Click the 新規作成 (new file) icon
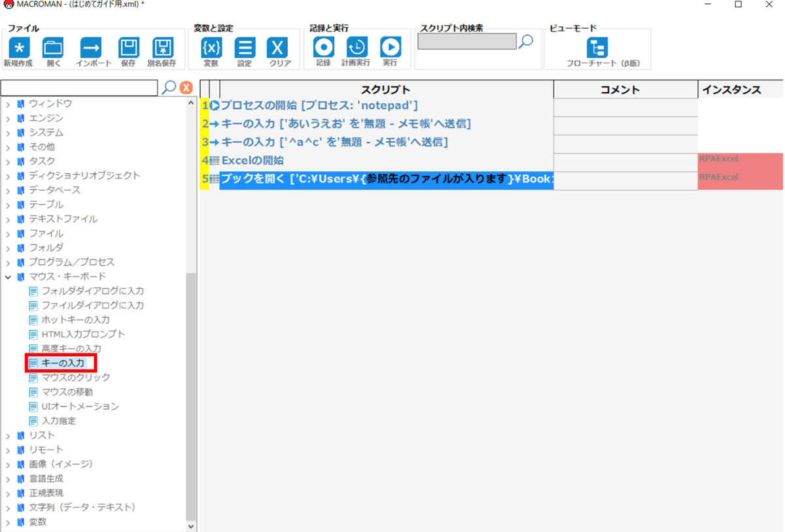 [x=19, y=48]
